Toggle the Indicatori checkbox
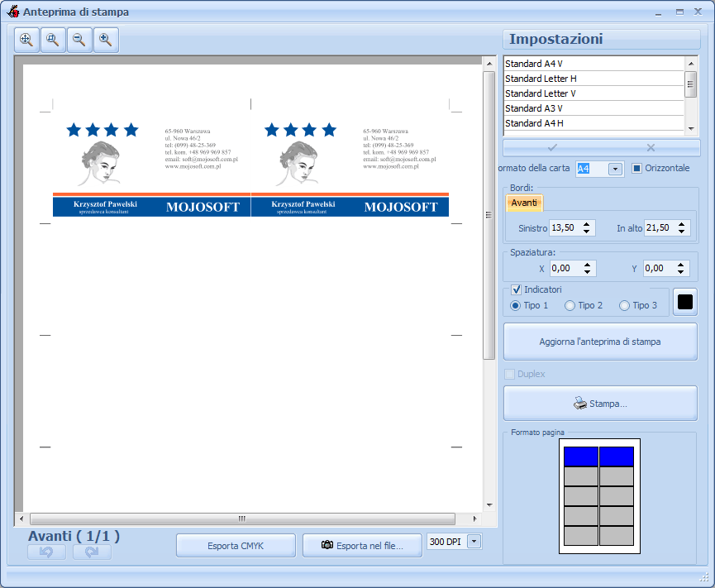The width and height of the screenshot is (715, 588). (516, 289)
